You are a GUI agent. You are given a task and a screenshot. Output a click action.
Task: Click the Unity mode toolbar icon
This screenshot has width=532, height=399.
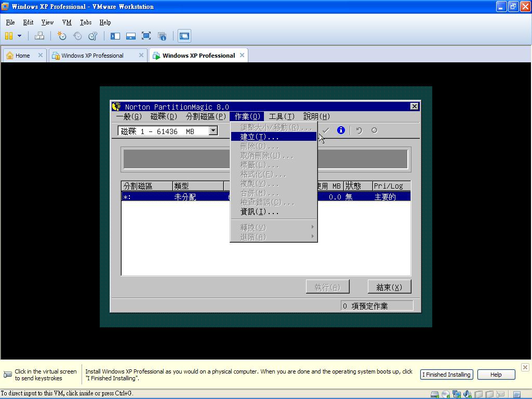[x=162, y=36]
